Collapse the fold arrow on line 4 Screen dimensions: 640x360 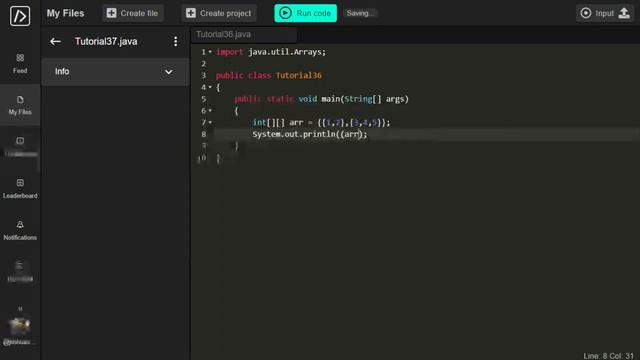point(210,87)
